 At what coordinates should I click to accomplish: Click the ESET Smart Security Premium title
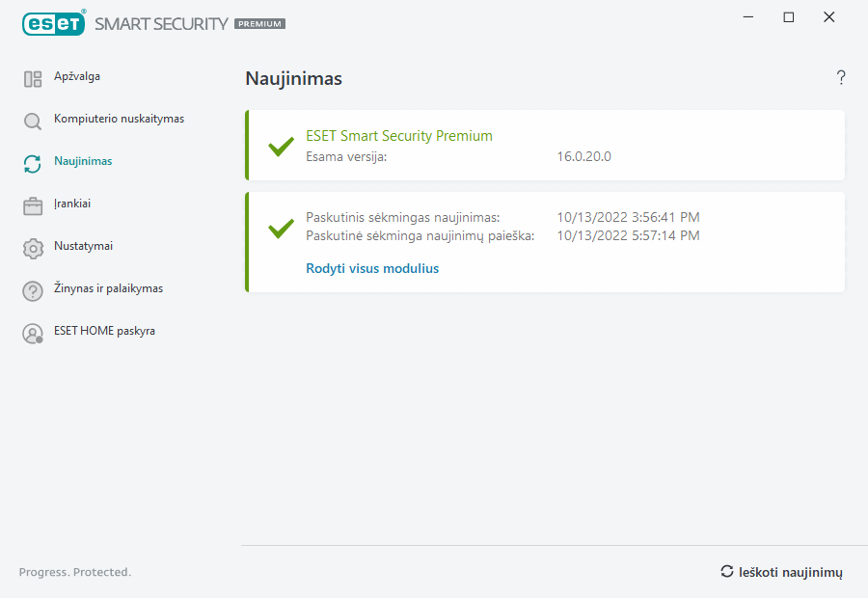pos(399,136)
